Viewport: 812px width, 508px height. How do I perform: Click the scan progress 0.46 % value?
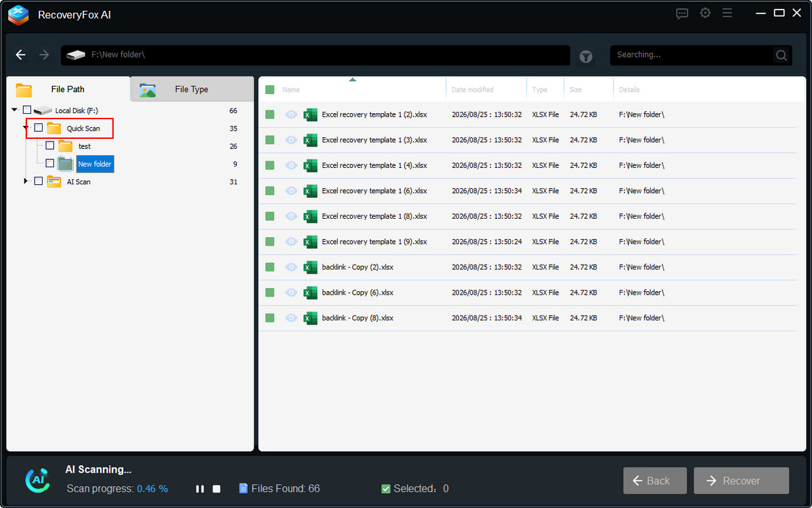pyautogui.click(x=152, y=488)
